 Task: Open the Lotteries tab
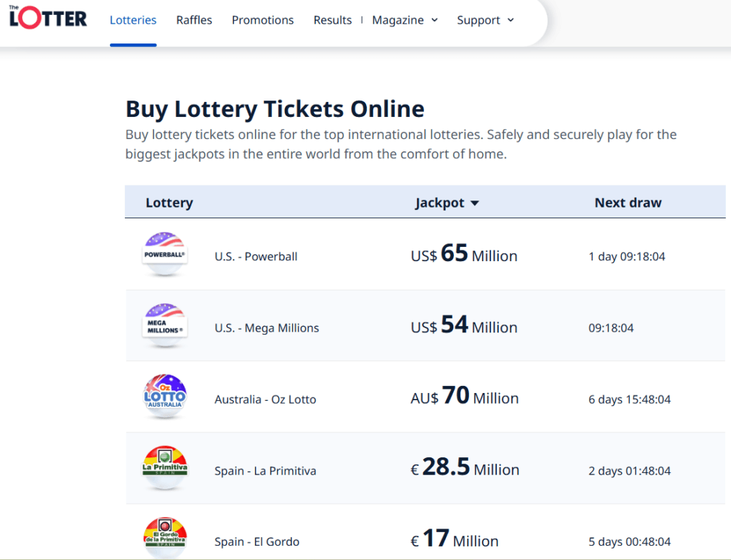point(133,20)
